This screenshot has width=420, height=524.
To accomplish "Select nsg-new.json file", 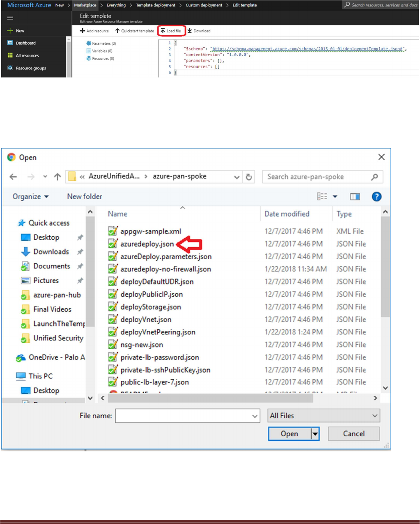I will [x=142, y=345].
